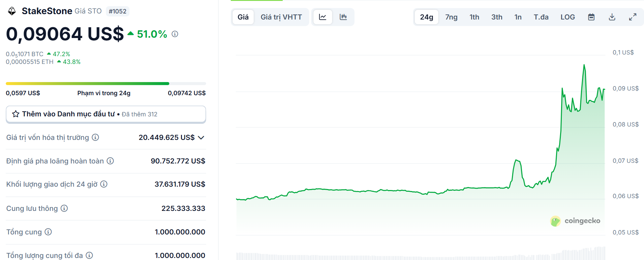Open info icon for Tổng cung
Viewport: 644px width, 260px height.
(48, 232)
